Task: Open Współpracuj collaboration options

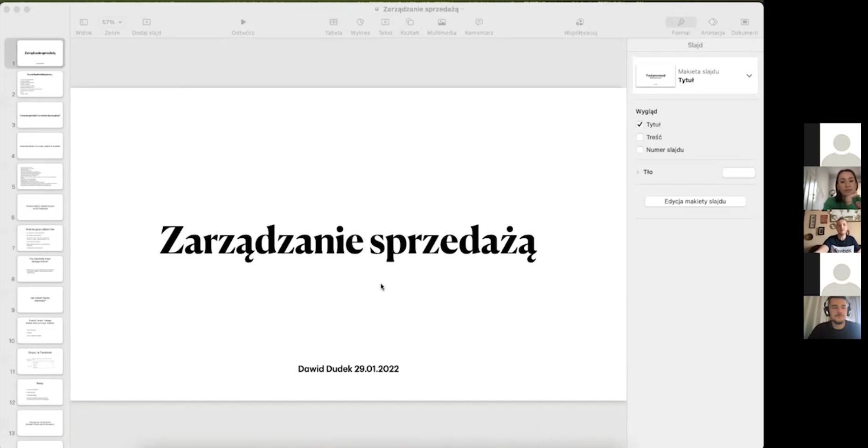Action: coord(580,27)
